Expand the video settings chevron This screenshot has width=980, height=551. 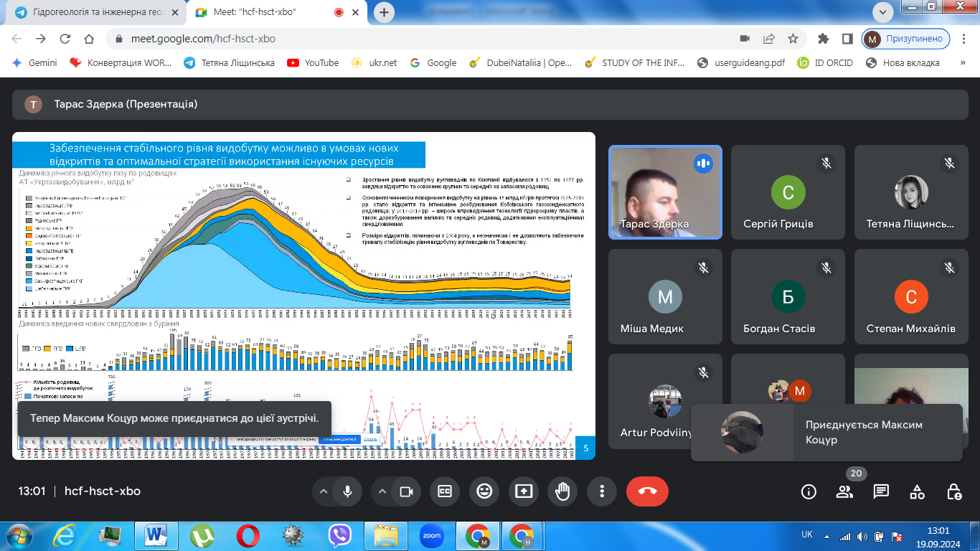[382, 491]
